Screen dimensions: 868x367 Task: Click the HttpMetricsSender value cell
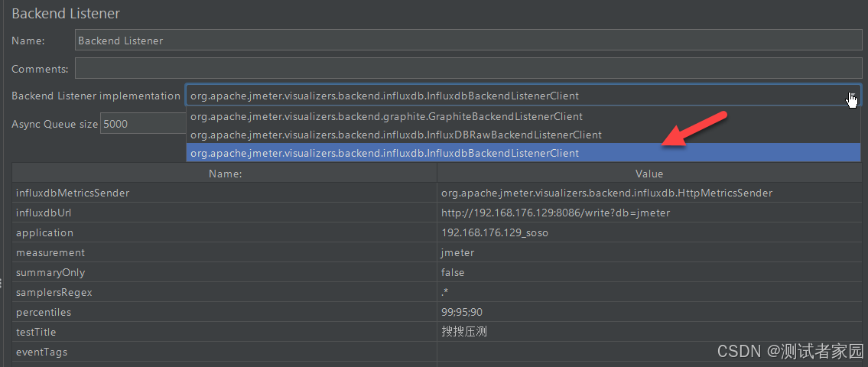[x=649, y=193]
